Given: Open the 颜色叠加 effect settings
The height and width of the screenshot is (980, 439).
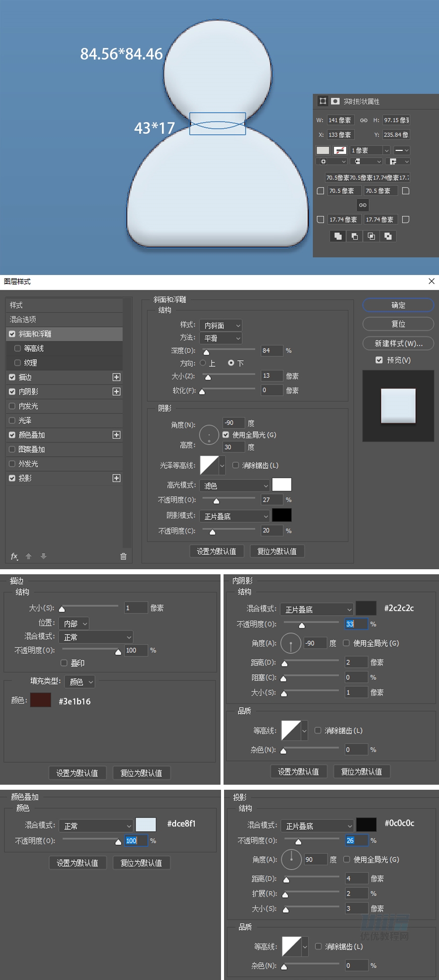Looking at the screenshot, I should [32, 435].
